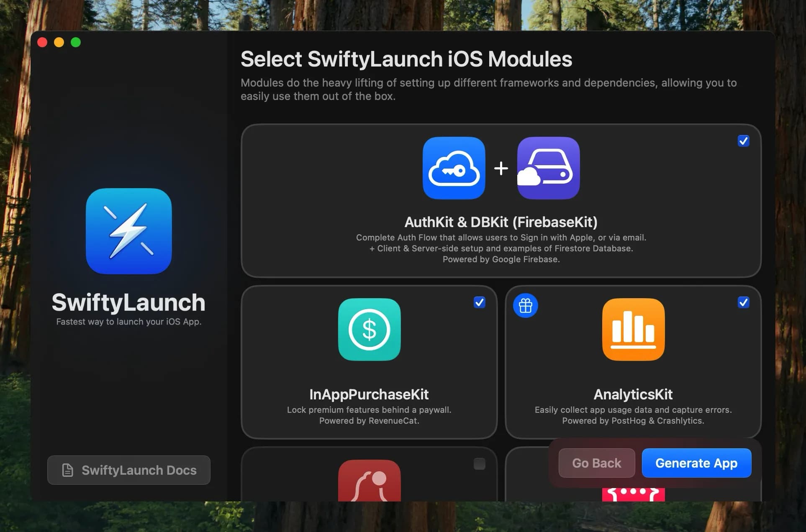Click the AuthKit & DBKit (FirebaseKit) title
The width and height of the screenshot is (806, 532).
[x=501, y=222]
